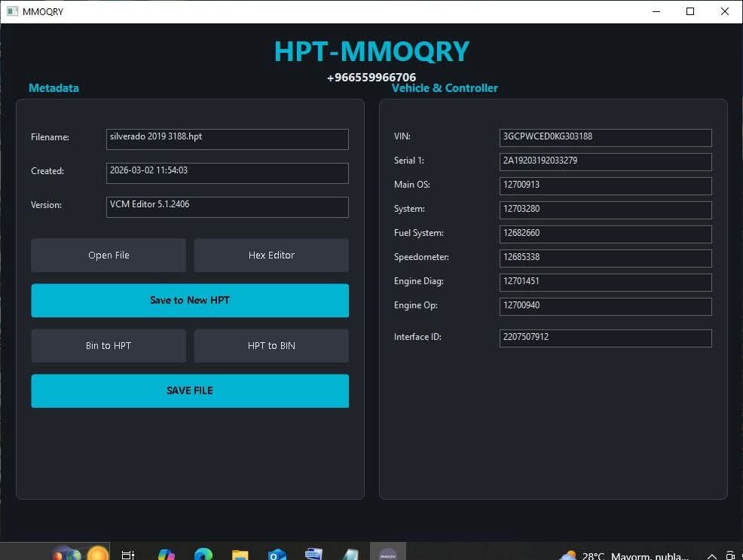This screenshot has width=743, height=560.
Task: Convert using Bin to HPT button
Action: point(109,346)
